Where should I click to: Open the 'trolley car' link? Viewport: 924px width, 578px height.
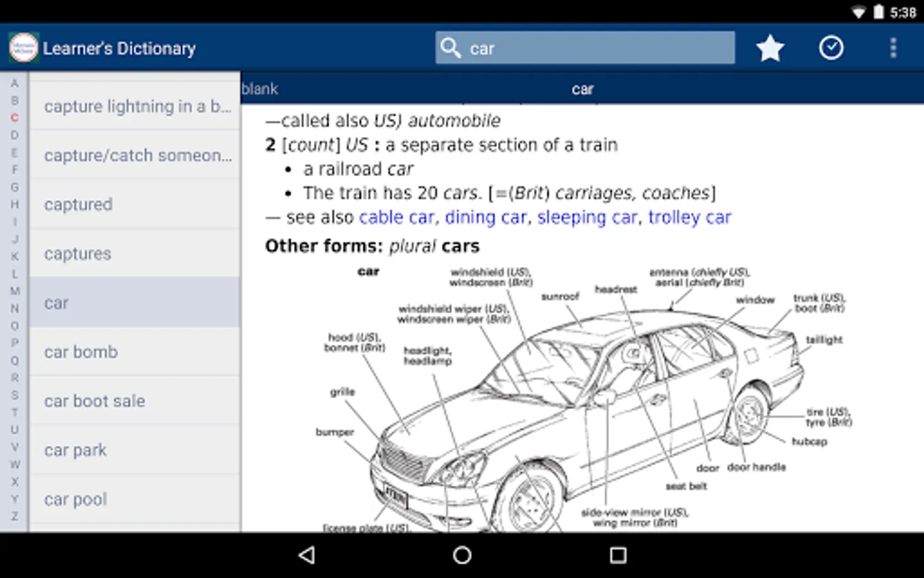click(690, 217)
